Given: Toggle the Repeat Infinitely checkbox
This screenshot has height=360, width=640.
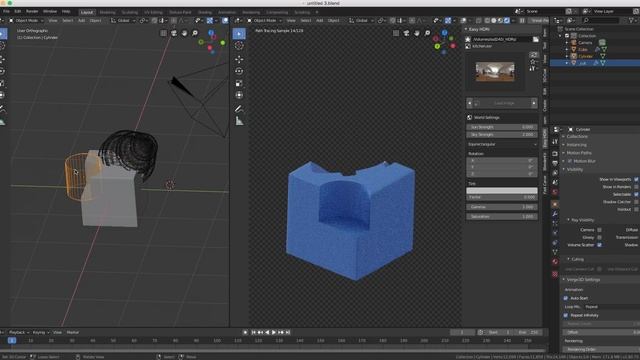Looking at the screenshot, I should pyautogui.click(x=566, y=315).
